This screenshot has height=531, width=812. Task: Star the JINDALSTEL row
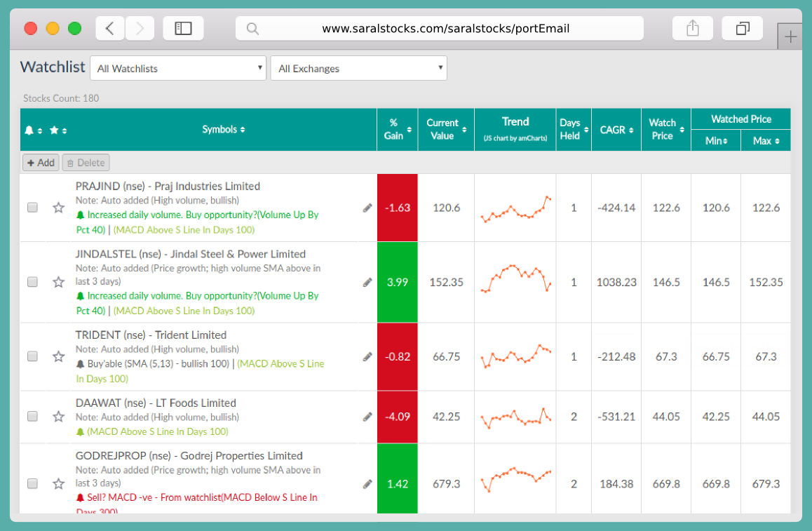click(58, 282)
